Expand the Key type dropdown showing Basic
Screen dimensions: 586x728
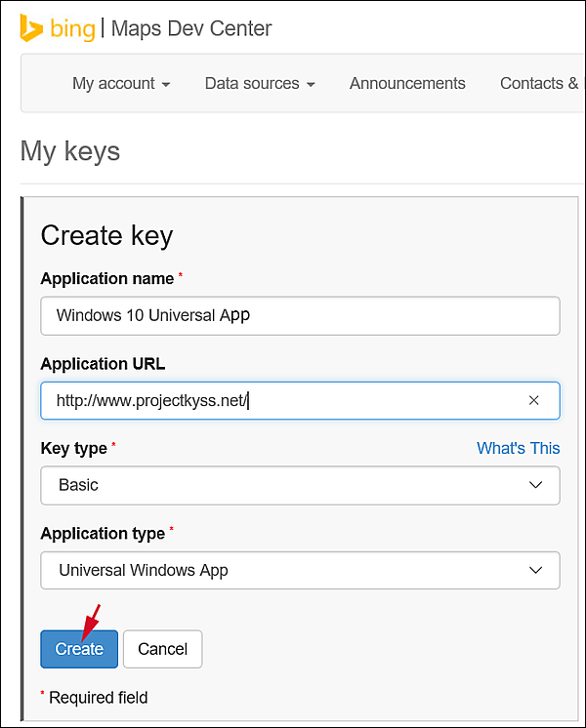[300, 485]
